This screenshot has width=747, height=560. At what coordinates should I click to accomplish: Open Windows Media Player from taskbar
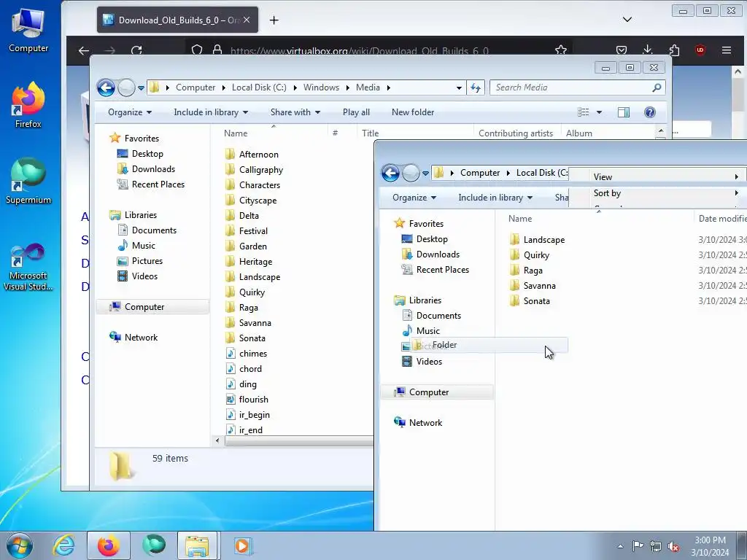(242, 545)
